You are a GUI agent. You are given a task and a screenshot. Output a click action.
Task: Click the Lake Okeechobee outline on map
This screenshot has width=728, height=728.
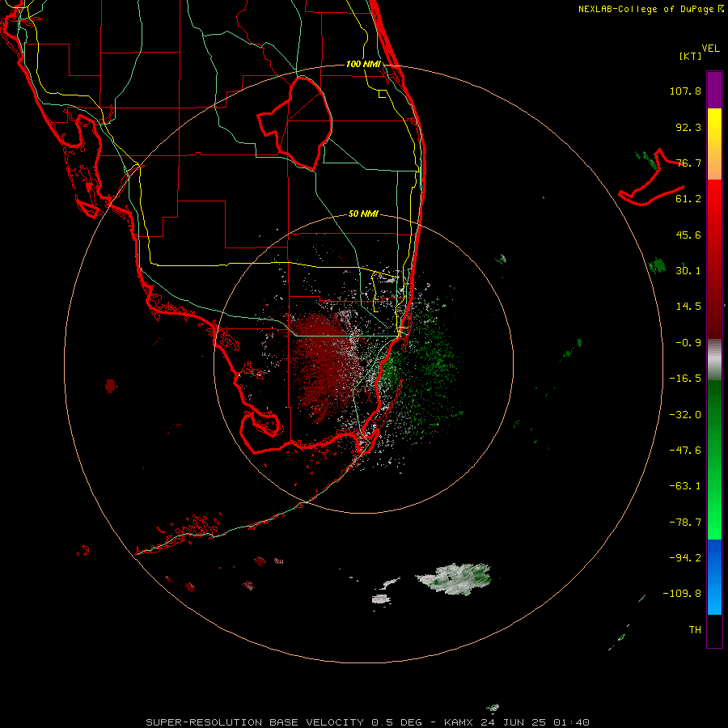coord(295,123)
